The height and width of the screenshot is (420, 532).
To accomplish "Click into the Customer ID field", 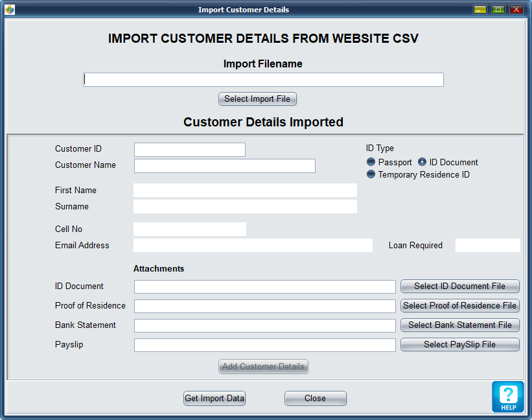I will click(189, 150).
